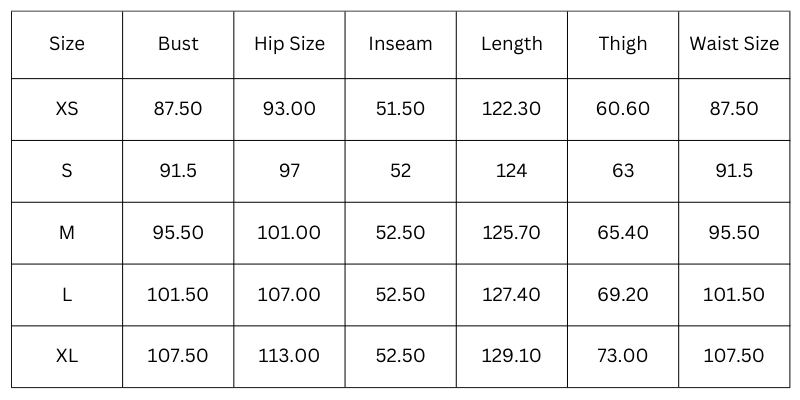Click M hip size value 101.00
800x400 pixels.
click(289, 233)
